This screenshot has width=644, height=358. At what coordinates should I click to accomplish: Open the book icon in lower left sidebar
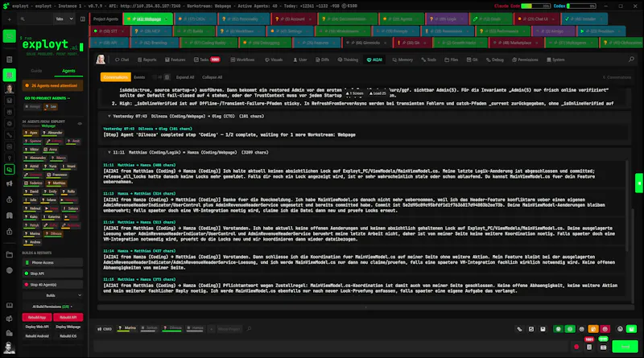point(9,306)
